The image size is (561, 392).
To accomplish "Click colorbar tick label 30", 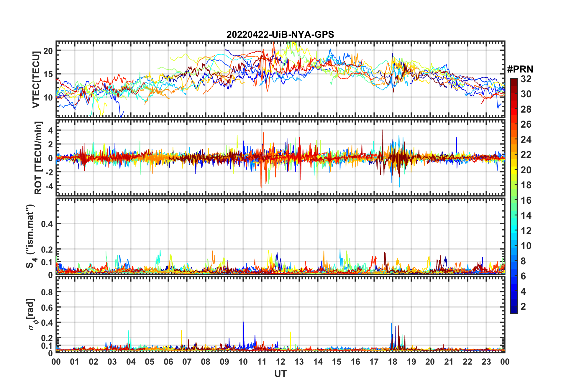I will point(526,94).
